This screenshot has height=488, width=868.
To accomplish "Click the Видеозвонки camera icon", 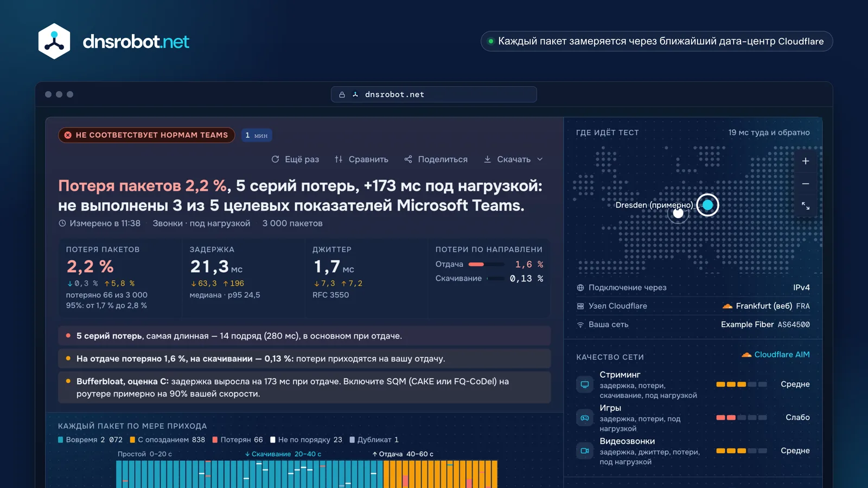I will [585, 451].
